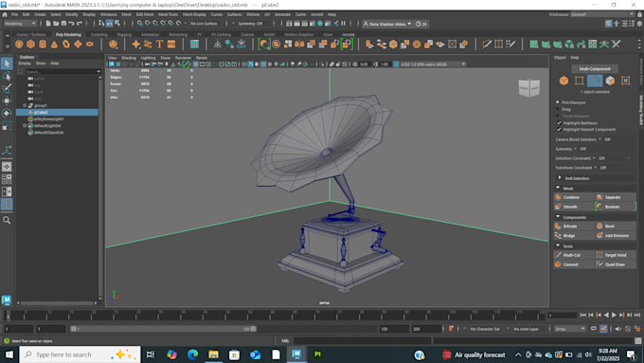Viewport: 644px width, 363px height.
Task: Click the polygon type text T icon
Action: coord(159,44)
